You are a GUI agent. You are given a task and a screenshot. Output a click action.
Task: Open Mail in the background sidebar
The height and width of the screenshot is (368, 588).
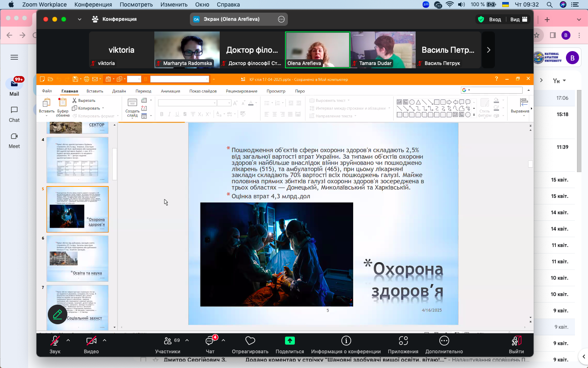[14, 87]
